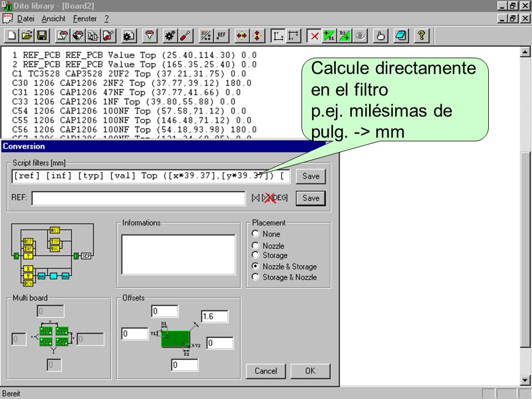The width and height of the screenshot is (532, 399).
Task: Click the green R2+ reference icon
Action: tap(344, 35)
